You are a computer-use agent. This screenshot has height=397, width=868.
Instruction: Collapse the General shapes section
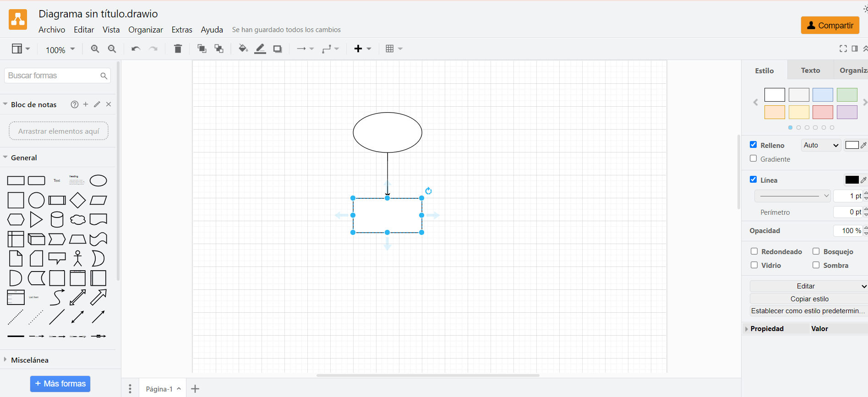24,158
